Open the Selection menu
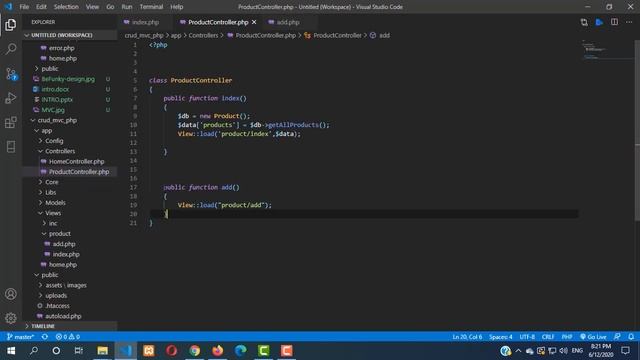Image resolution: width=640 pixels, height=360 pixels. [66, 7]
